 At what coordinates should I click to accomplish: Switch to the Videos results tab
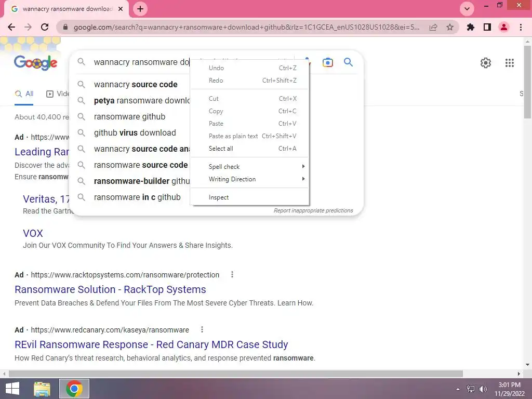click(58, 94)
